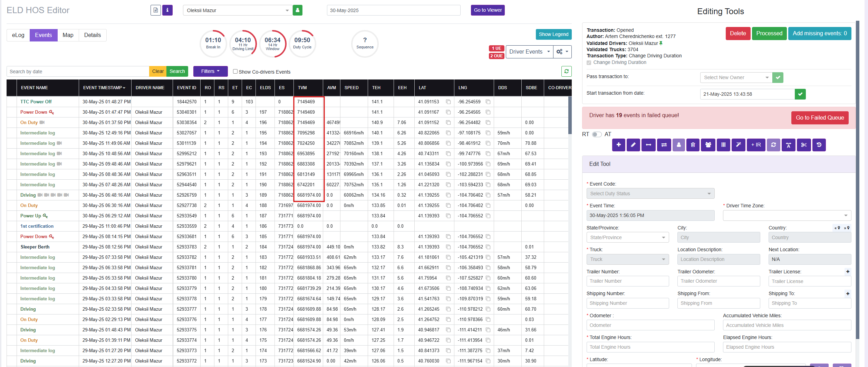The width and height of the screenshot is (868, 367).
Task: Open the Select Duty Status dropdown
Action: 650,194
